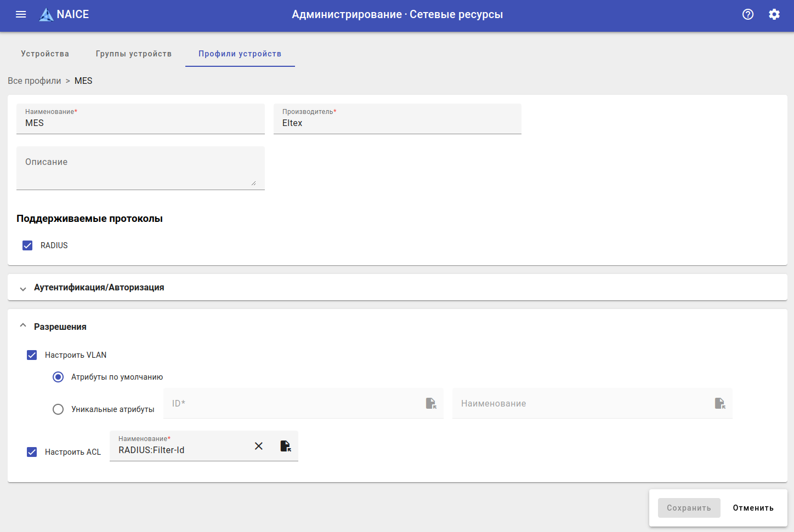Collapse the Разрешения section
This screenshot has height=532, width=794.
tap(23, 326)
